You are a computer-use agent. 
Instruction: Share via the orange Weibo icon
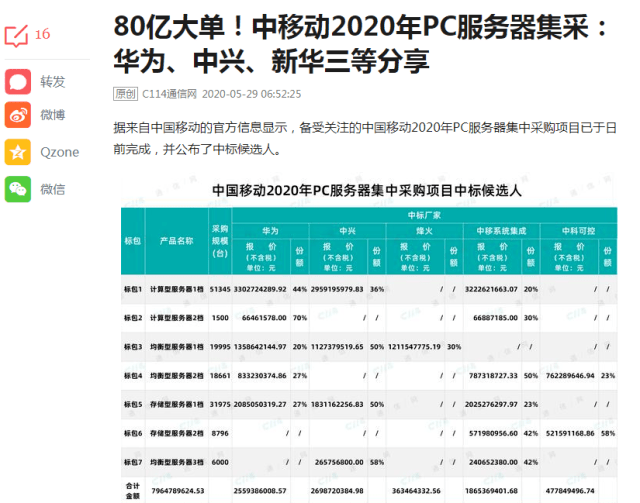coord(18,115)
